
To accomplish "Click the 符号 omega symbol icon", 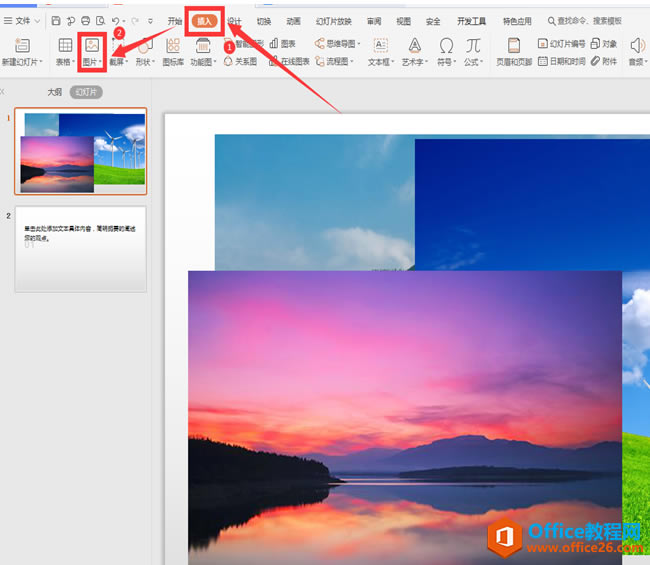I will [446, 45].
